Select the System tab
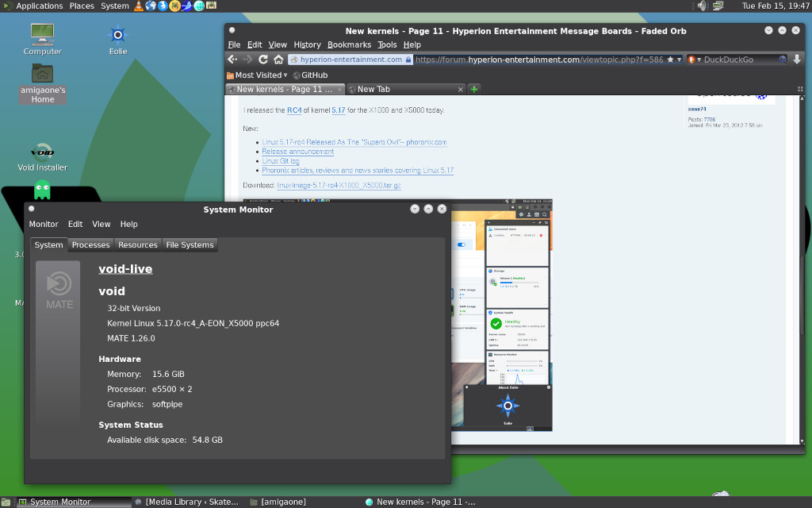812x508 pixels. click(x=48, y=244)
